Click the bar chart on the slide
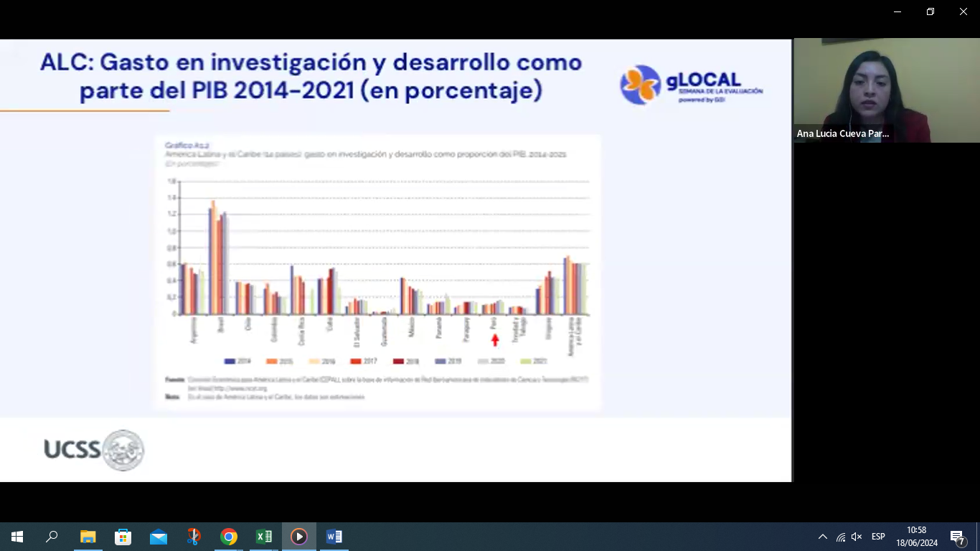This screenshot has height=551, width=980. (377, 271)
